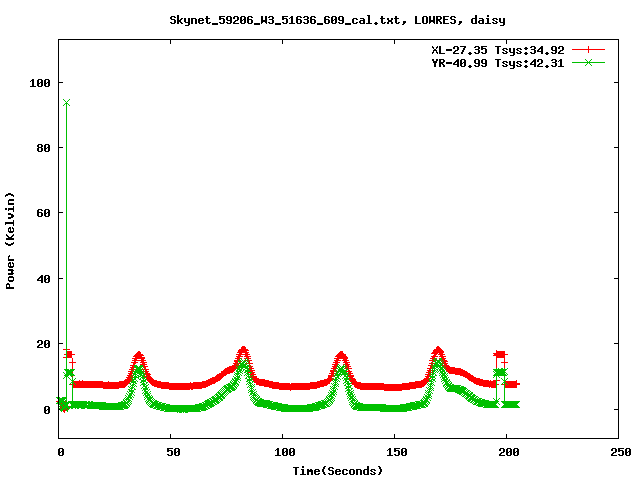Click the Power (Kelvin) y-axis label
Screen dimensions: 640x480
coord(10,241)
